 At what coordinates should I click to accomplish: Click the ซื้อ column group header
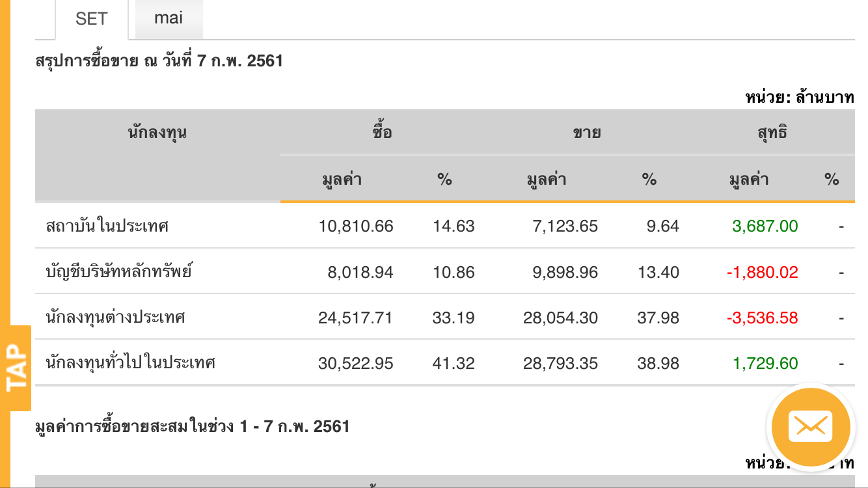pyautogui.click(x=382, y=133)
